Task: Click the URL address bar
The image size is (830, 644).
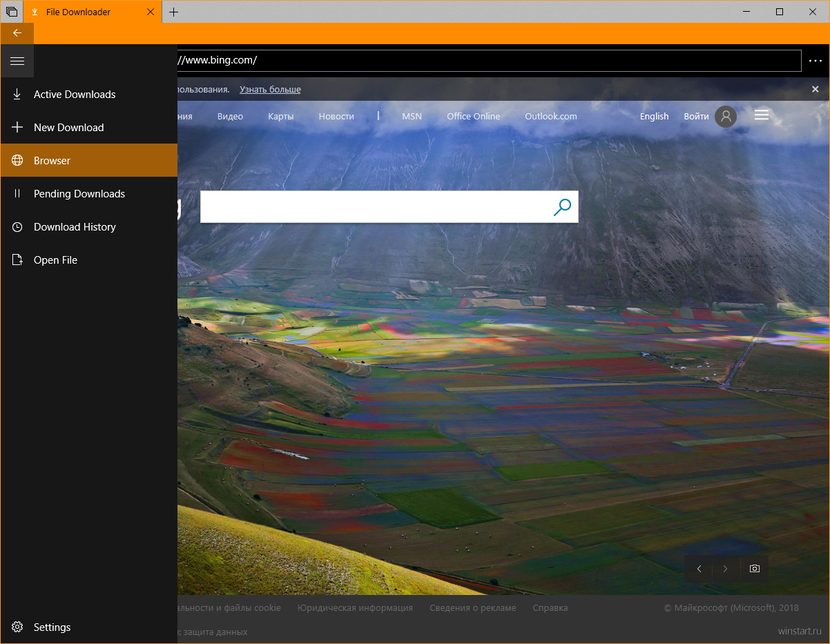Action: (489, 61)
